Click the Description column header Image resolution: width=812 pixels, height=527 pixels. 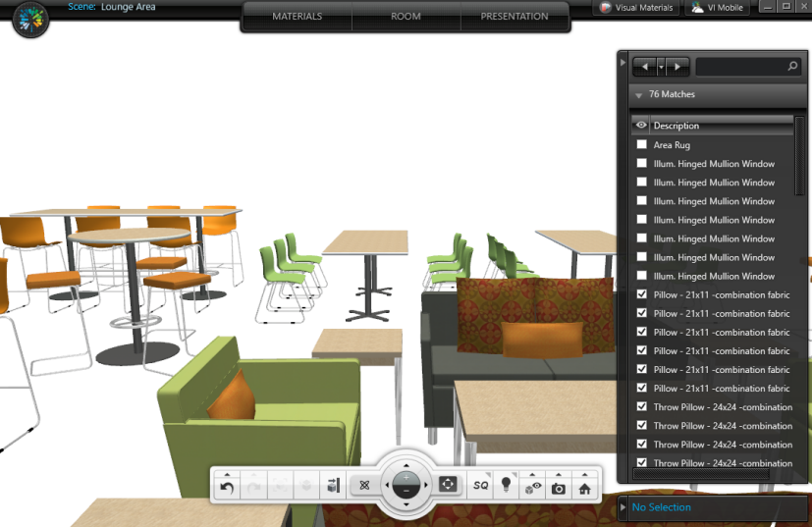pyautogui.click(x=676, y=126)
